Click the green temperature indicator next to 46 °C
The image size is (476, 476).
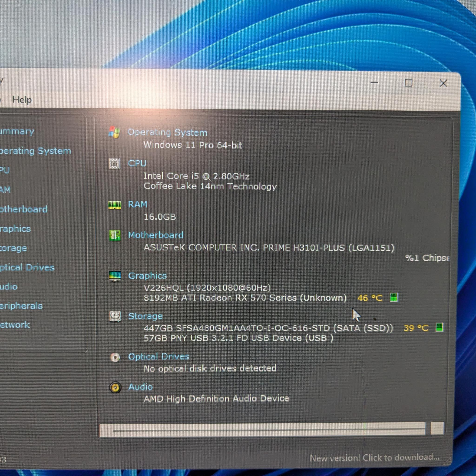pos(394,297)
